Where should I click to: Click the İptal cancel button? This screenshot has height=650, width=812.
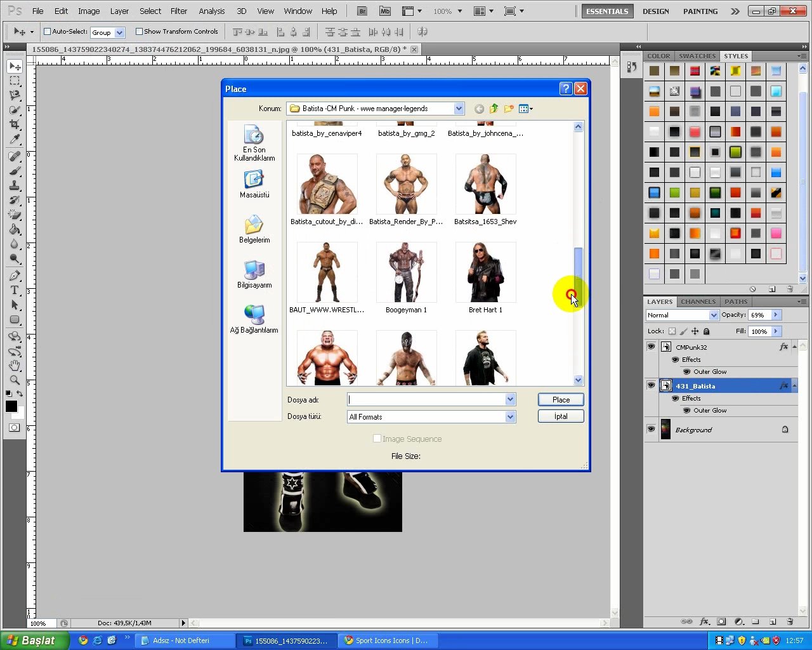[x=561, y=416]
